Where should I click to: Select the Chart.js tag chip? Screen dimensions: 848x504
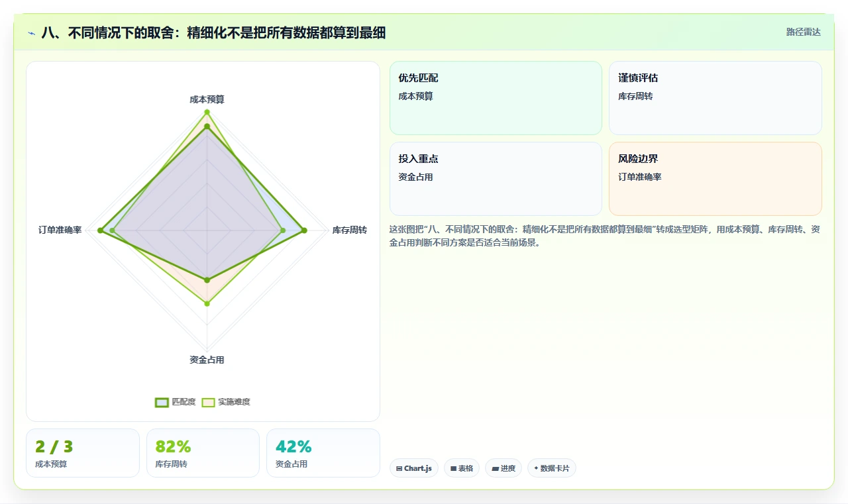pos(414,468)
